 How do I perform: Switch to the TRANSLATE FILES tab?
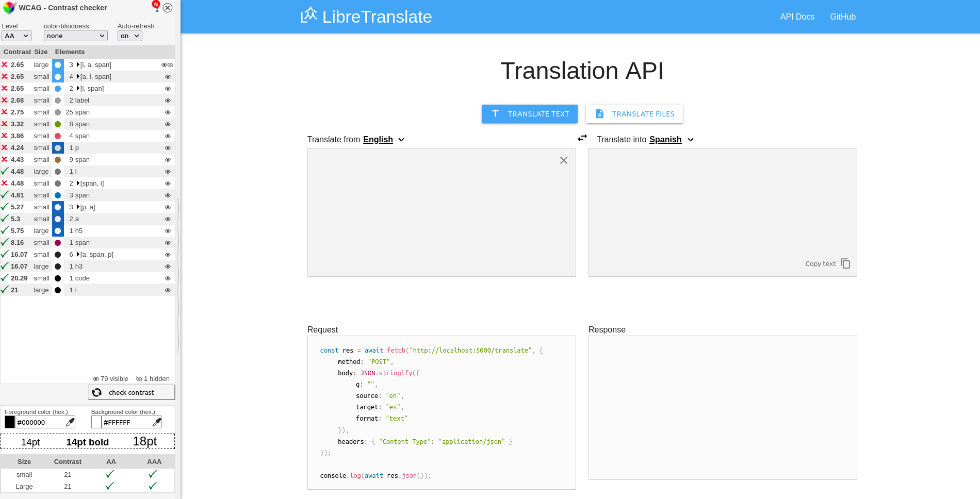tap(634, 114)
